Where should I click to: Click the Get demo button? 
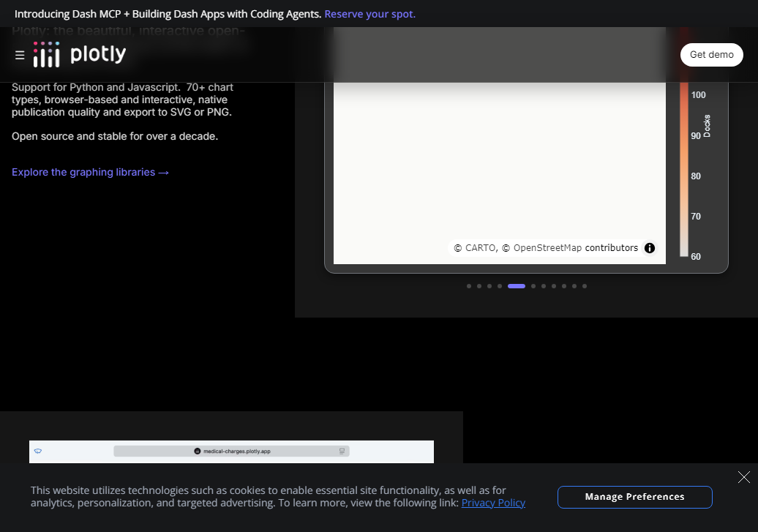pos(712,55)
